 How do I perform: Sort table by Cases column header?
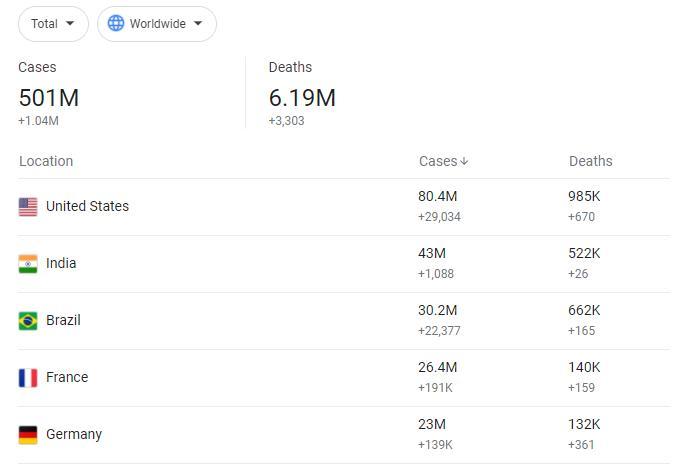tap(438, 161)
